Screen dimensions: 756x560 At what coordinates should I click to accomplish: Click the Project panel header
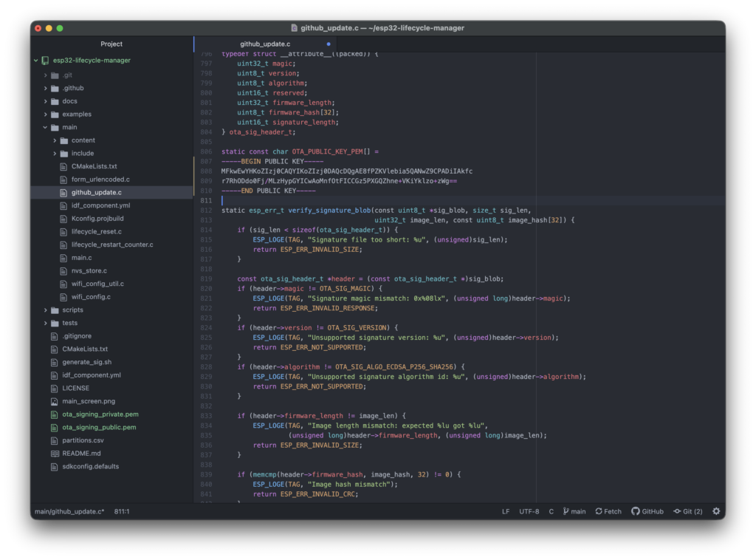click(x=111, y=44)
